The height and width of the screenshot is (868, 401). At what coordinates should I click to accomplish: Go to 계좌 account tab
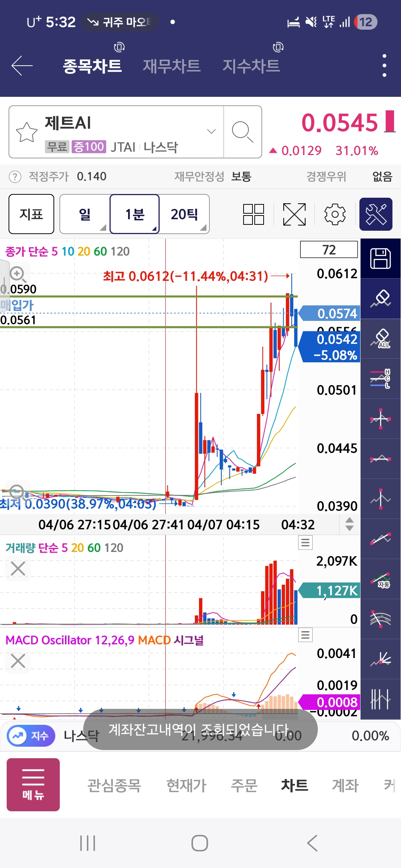[345, 785]
